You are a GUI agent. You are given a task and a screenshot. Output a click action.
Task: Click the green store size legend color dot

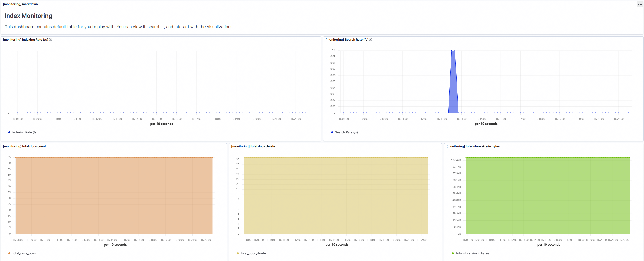pyautogui.click(x=453, y=253)
